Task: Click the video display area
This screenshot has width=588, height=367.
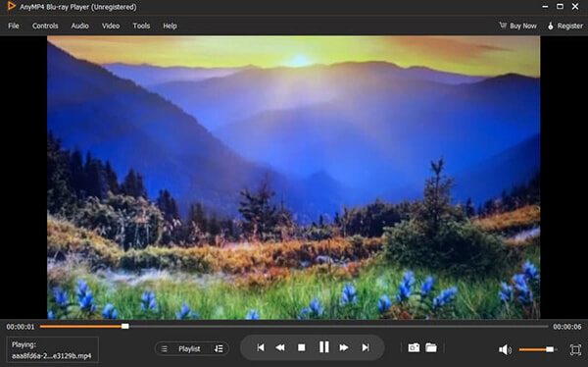Action: point(294,178)
